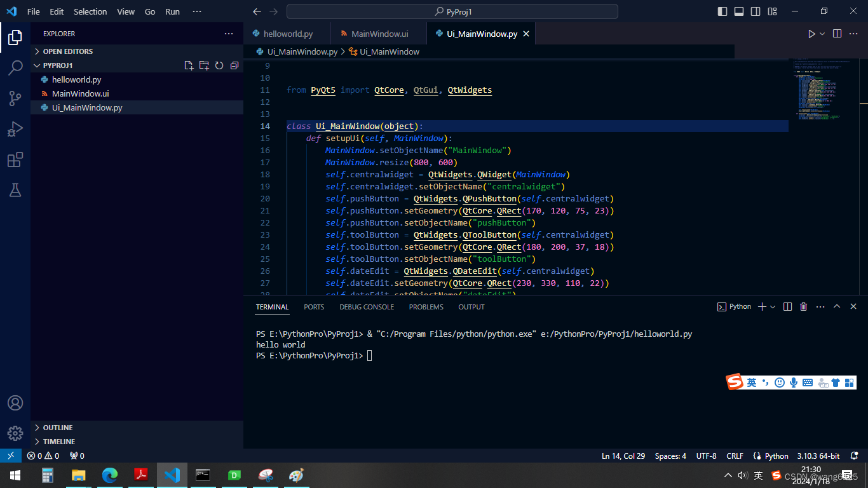868x488 pixels.
Task: Open the Search view in sidebar
Action: [x=15, y=67]
